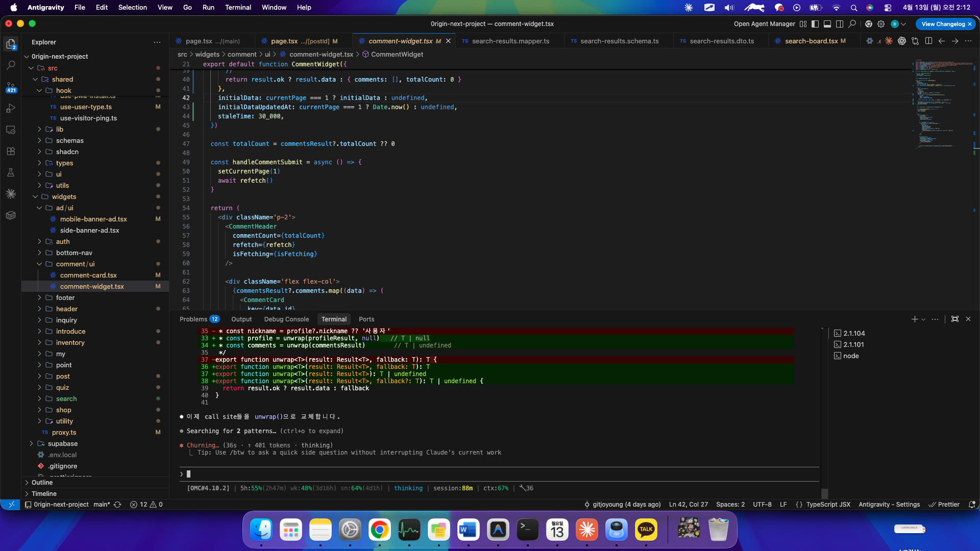Screen dimensions: 980x551
Task: Click the split editor right icon
Action: [928, 41]
